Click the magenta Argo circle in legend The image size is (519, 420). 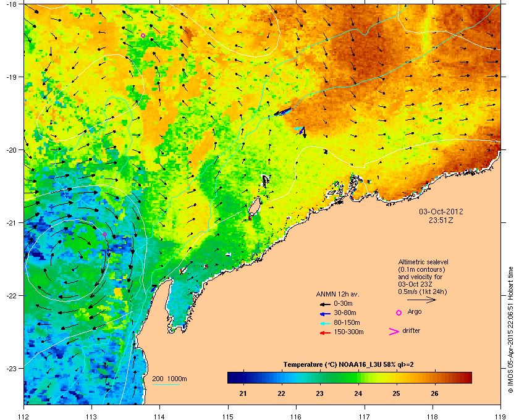pos(399,313)
